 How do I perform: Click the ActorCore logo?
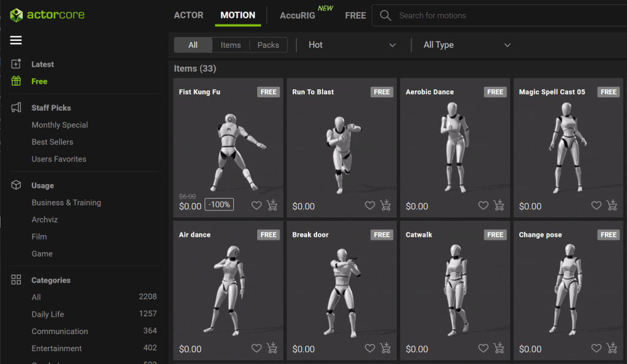[x=47, y=15]
